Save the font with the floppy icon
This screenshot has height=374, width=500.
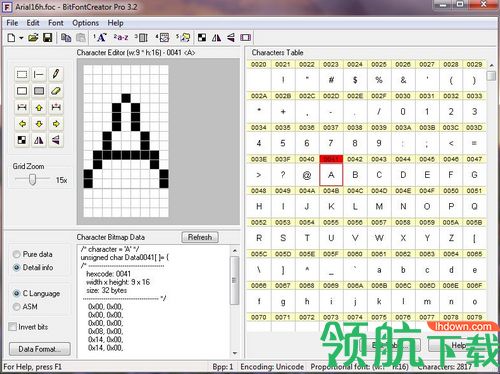click(48, 38)
